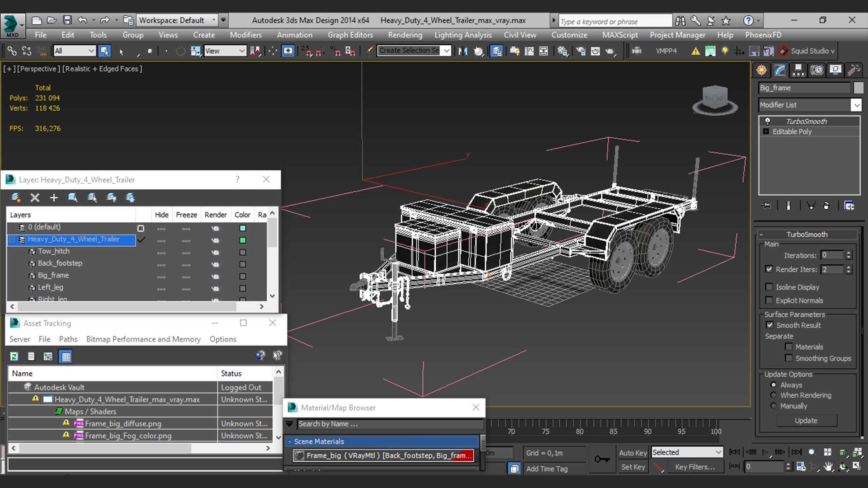
Task: Click the Add Time Tag label
Action: [x=547, y=469]
